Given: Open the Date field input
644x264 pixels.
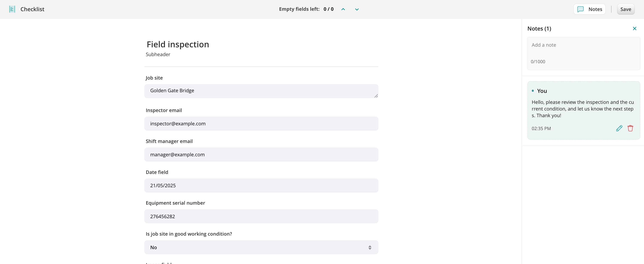Looking at the screenshot, I should pyautogui.click(x=261, y=186).
